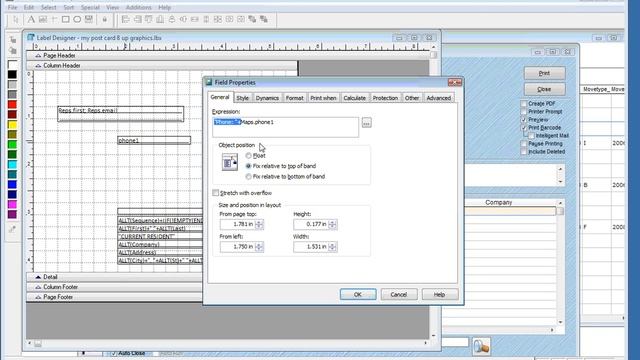
Task: Click the Print button
Action: (x=544, y=73)
